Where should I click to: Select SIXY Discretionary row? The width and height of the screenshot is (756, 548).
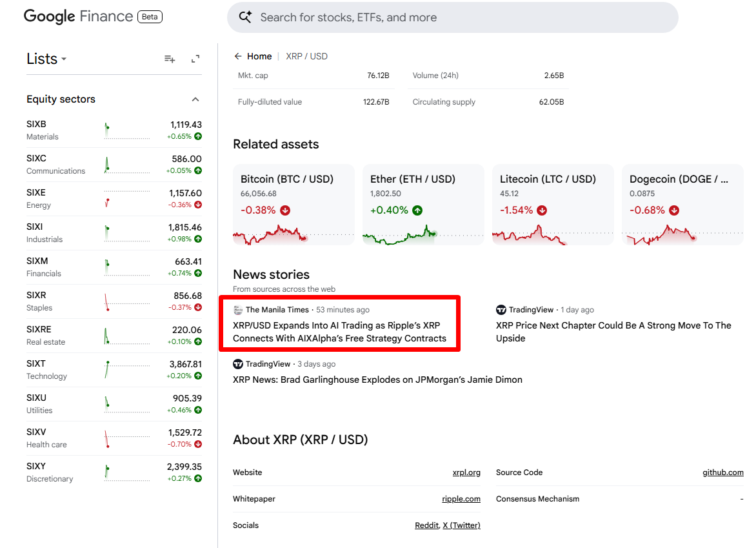114,472
